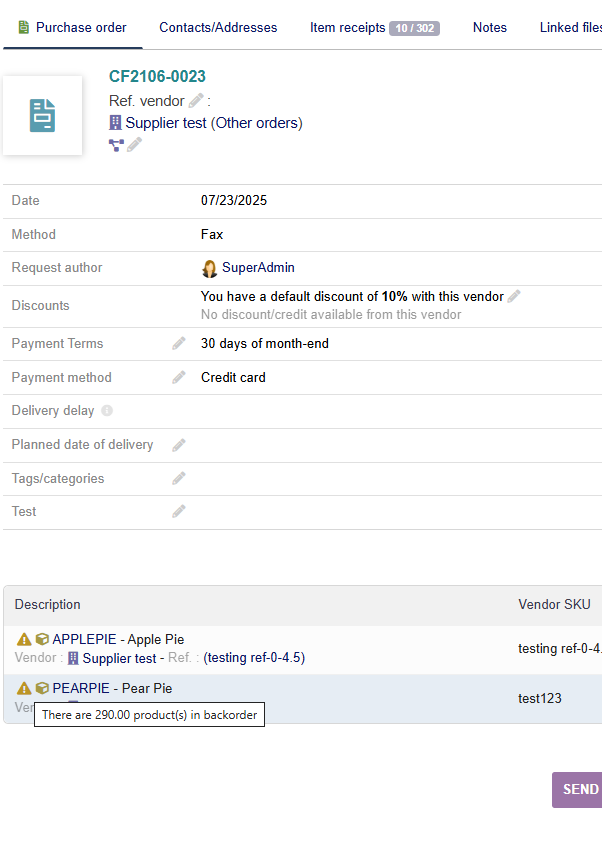Open APPLEPIE - Apple Pie product link
The width and height of the screenshot is (602, 849).
pyautogui.click(x=118, y=640)
